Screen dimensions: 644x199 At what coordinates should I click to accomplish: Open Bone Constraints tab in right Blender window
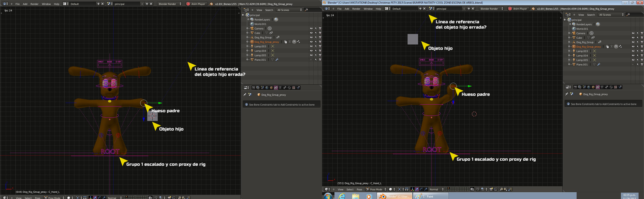611,87
